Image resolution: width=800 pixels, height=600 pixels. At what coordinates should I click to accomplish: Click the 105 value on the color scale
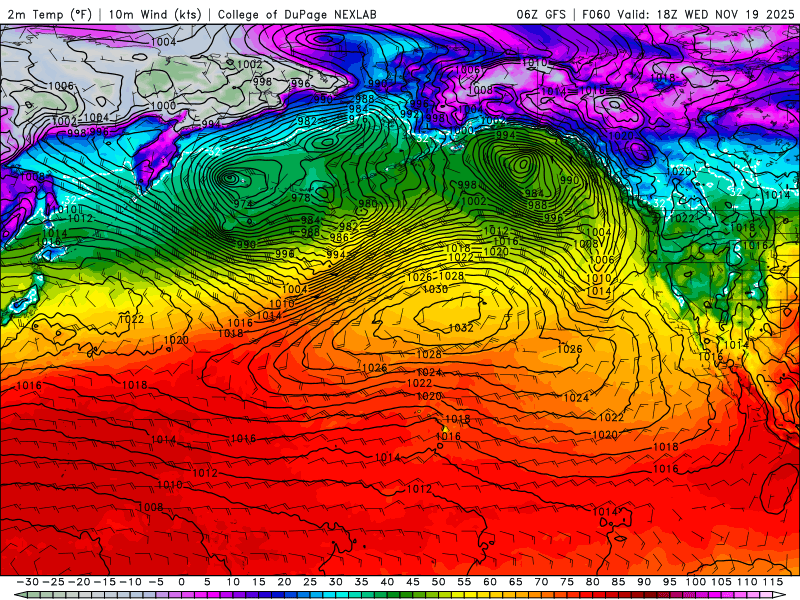(721, 582)
